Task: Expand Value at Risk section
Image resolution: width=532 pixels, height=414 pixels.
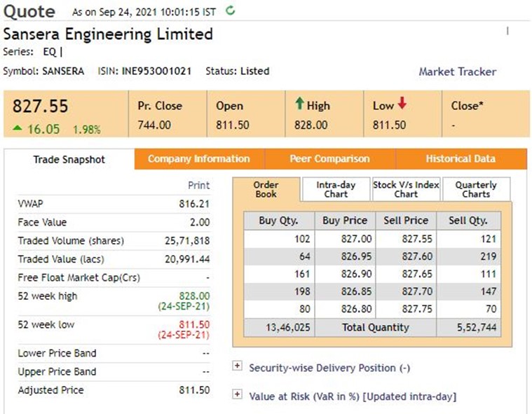Action: (237, 396)
